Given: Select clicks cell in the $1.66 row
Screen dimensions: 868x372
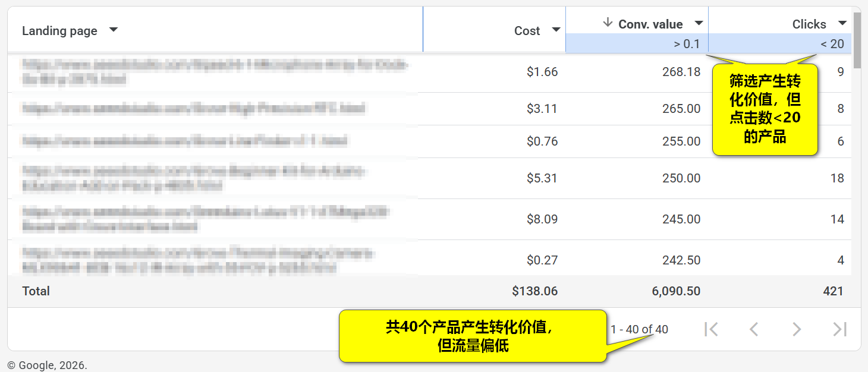Looking at the screenshot, I should [841, 72].
